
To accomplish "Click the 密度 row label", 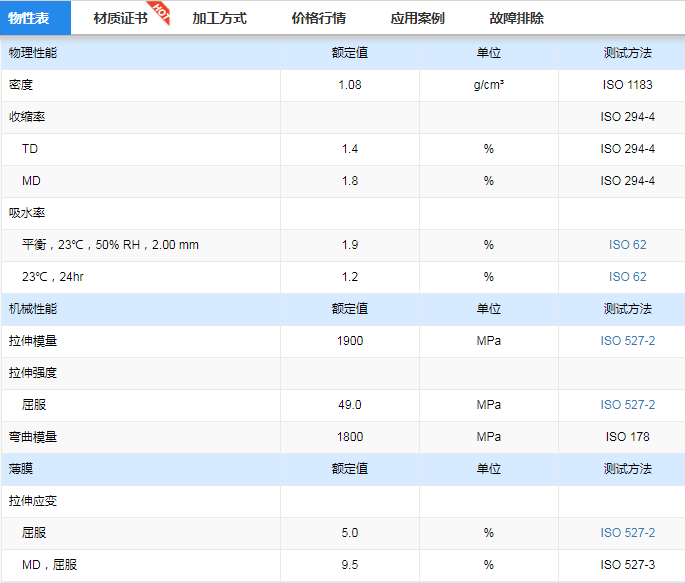I will (x=21, y=85).
